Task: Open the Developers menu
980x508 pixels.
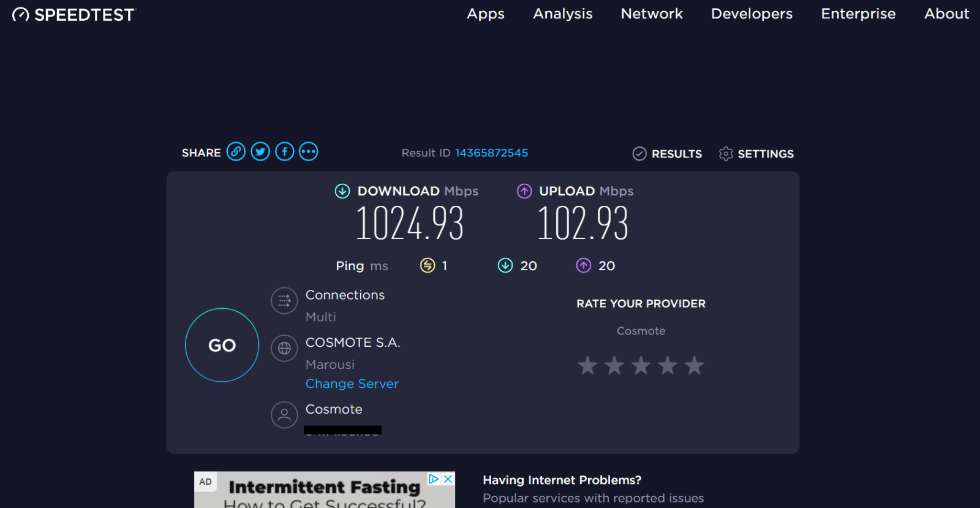Action: (x=752, y=14)
